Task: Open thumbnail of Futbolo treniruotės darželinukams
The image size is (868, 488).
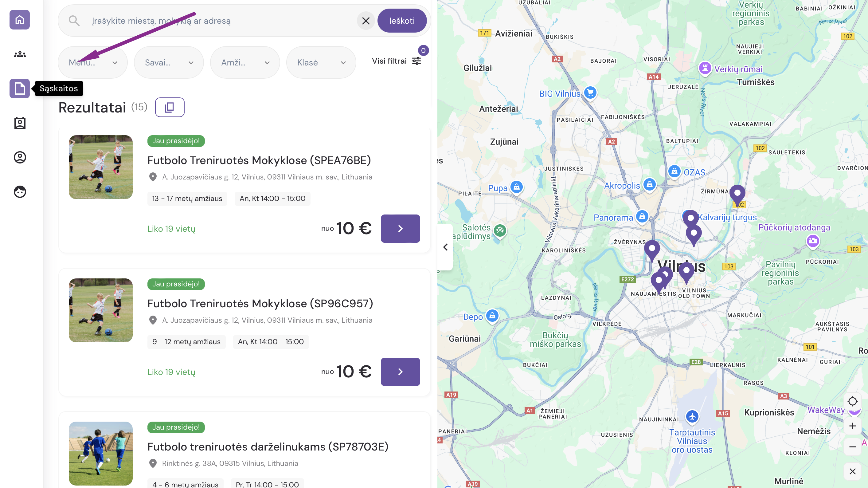Action: 101,454
